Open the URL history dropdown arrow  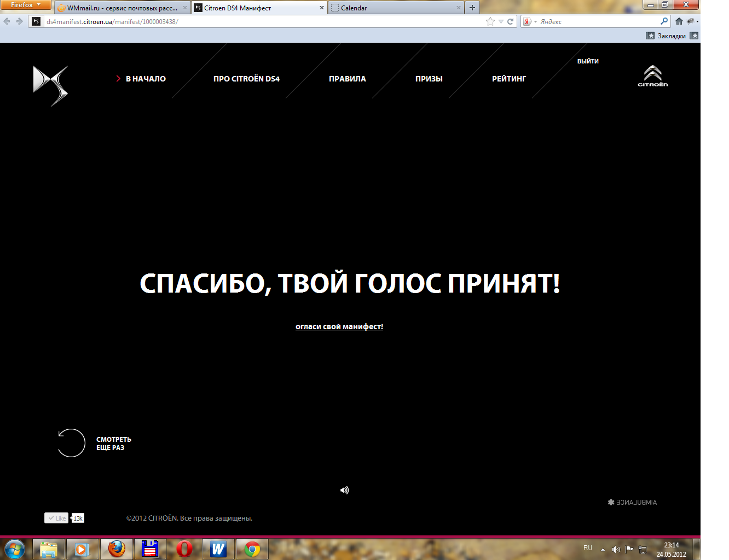pyautogui.click(x=501, y=22)
